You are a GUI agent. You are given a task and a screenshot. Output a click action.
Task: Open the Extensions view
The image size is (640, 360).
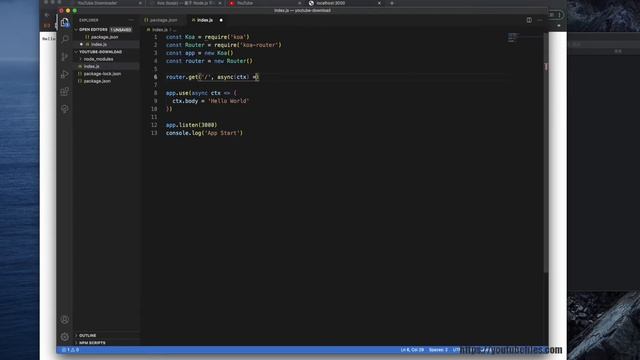(x=65, y=91)
